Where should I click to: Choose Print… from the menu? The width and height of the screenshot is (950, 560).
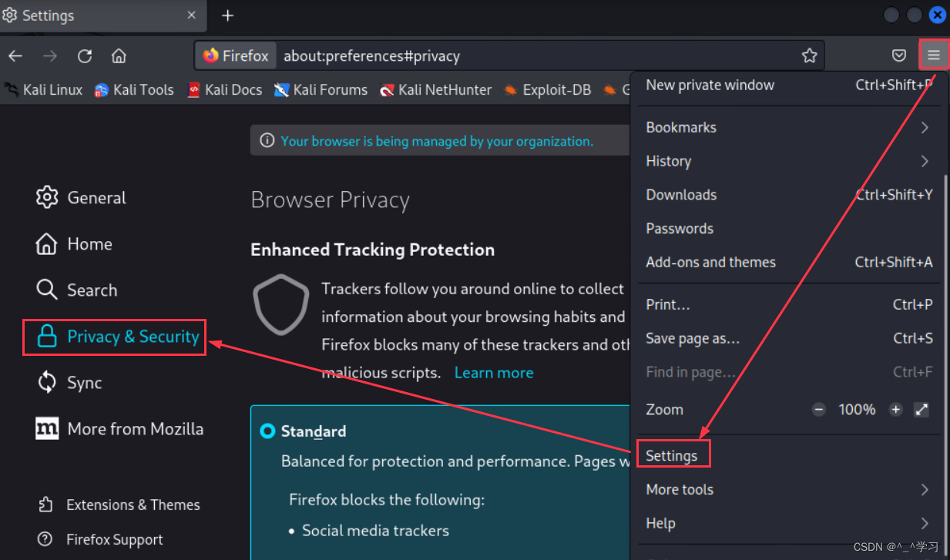[x=787, y=304]
